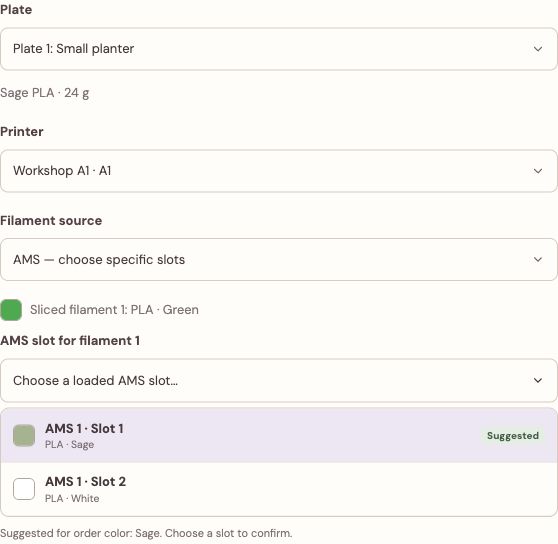558x544 pixels.
Task: Click the 'Sage PLA · 24 g' text
Action: (x=44, y=93)
